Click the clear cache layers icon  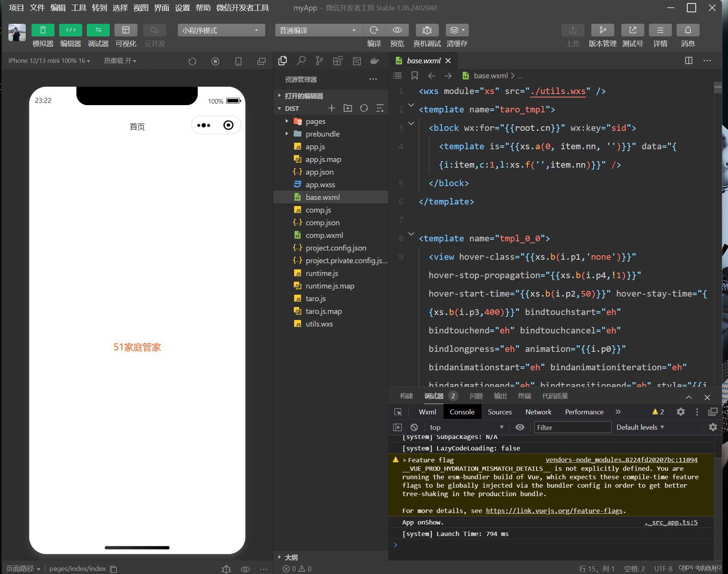pos(457,30)
